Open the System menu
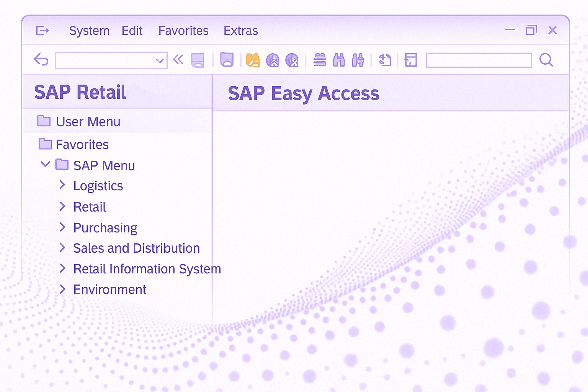The width and height of the screenshot is (588, 392). (89, 31)
